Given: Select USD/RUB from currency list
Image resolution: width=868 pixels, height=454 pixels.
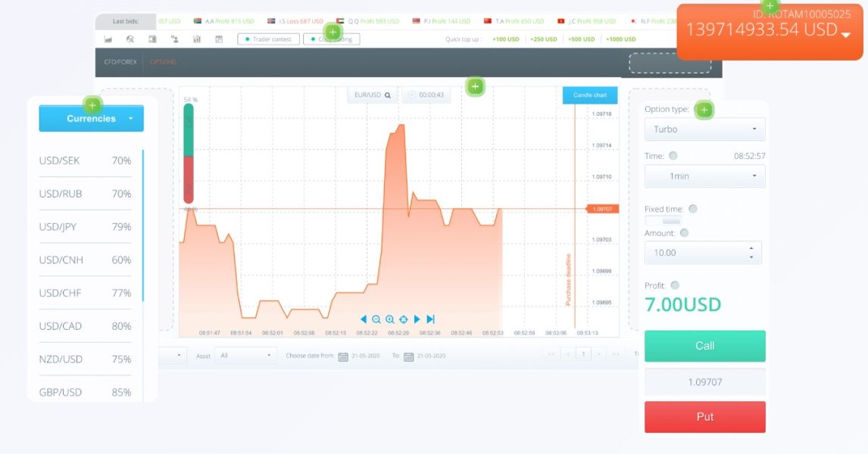Looking at the screenshot, I should tap(85, 194).
